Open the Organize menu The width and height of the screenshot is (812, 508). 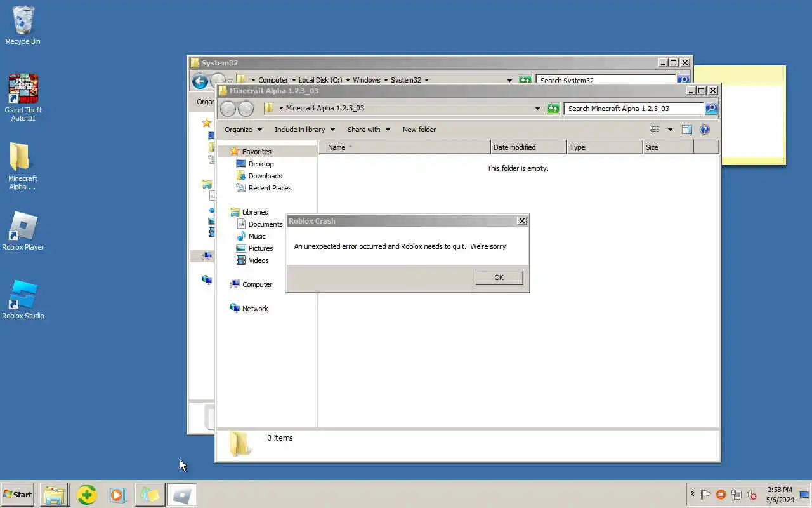click(243, 130)
